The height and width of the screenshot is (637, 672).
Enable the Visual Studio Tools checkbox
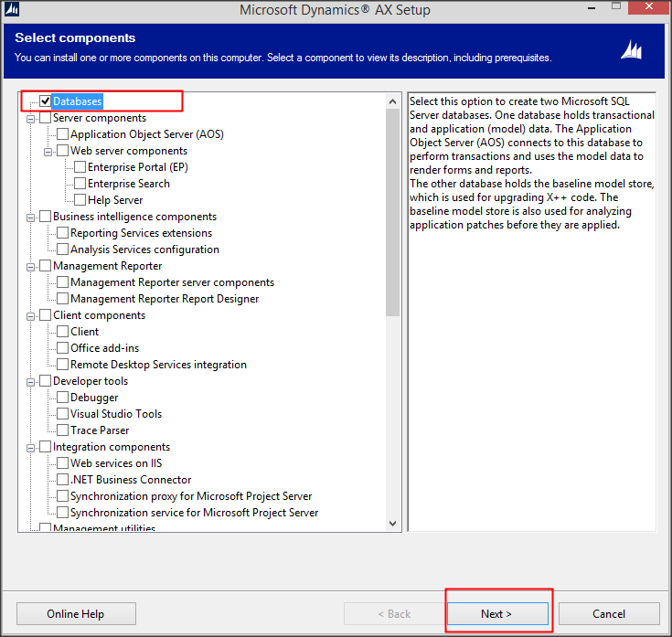(x=62, y=414)
